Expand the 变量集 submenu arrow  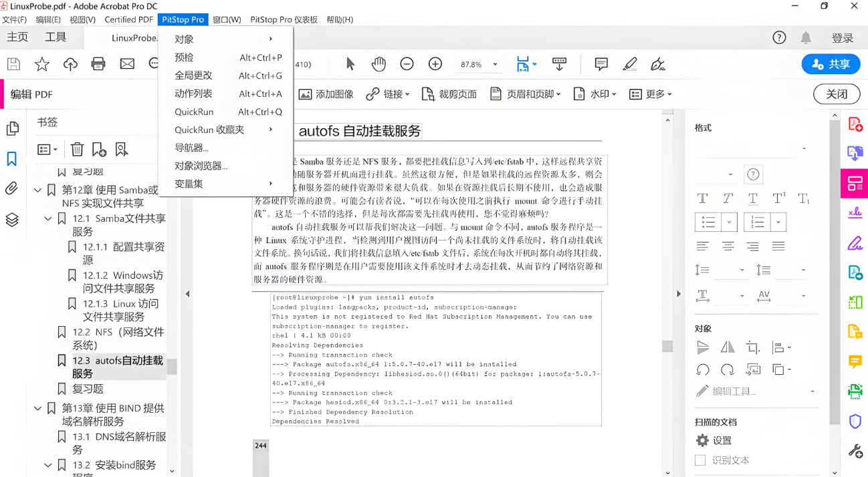tap(270, 183)
